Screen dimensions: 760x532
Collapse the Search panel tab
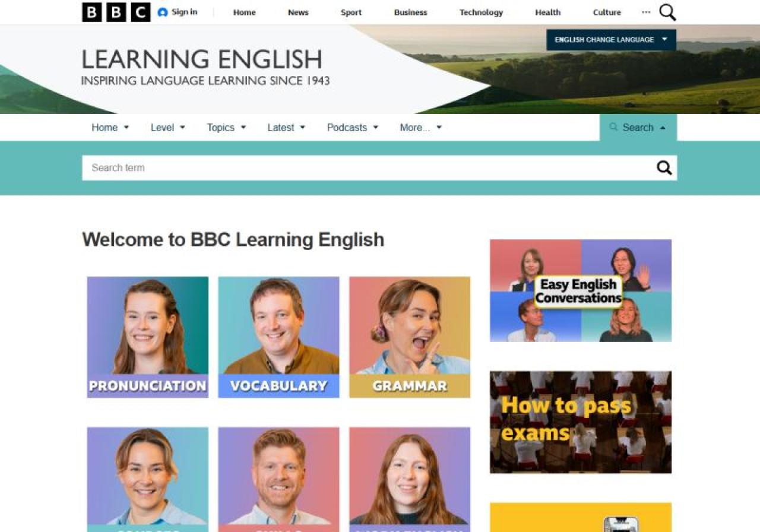point(638,128)
